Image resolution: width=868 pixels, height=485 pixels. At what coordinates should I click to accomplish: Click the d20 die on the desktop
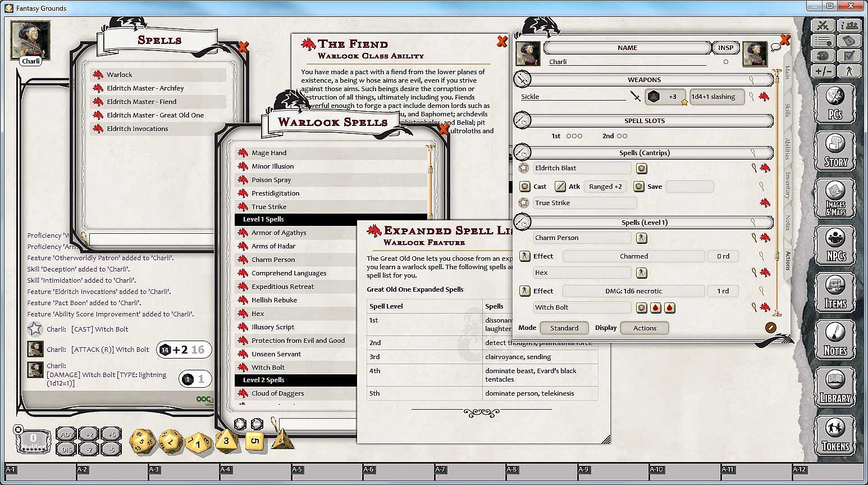143,442
